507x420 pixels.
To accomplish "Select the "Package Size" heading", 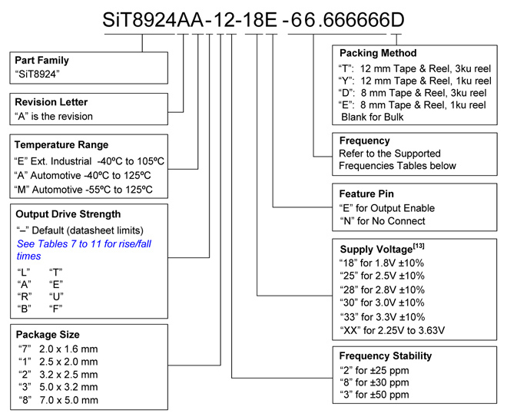I will [48, 335].
